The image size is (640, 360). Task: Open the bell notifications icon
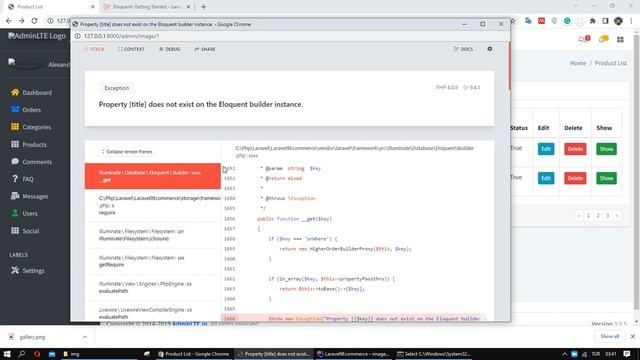tap(603, 39)
